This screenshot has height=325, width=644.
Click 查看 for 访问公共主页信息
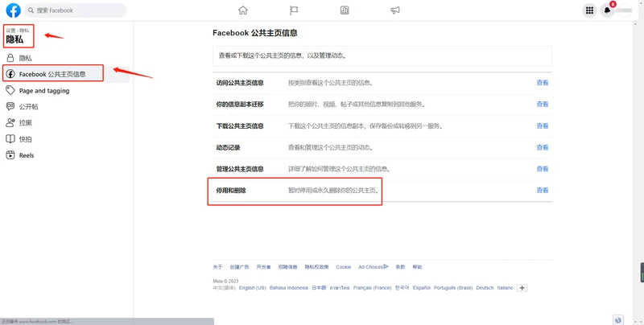pyautogui.click(x=542, y=83)
